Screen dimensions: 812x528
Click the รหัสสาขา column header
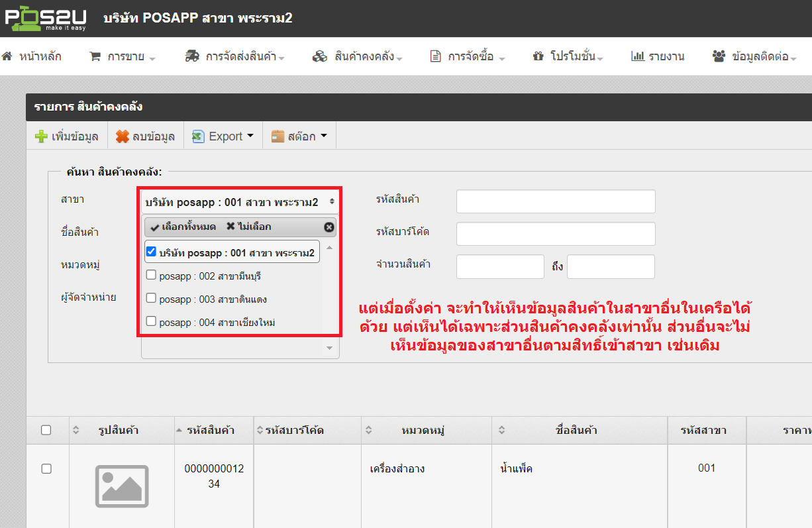point(707,431)
